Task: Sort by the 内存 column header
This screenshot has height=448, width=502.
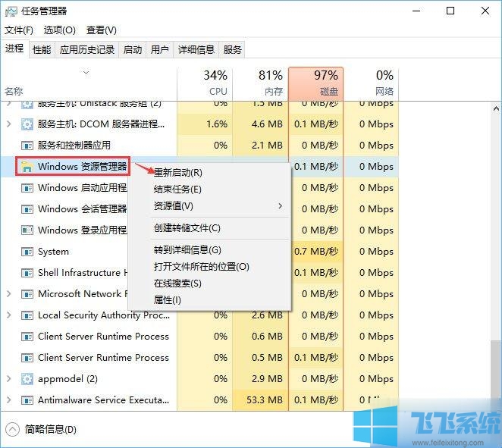Action: point(260,84)
